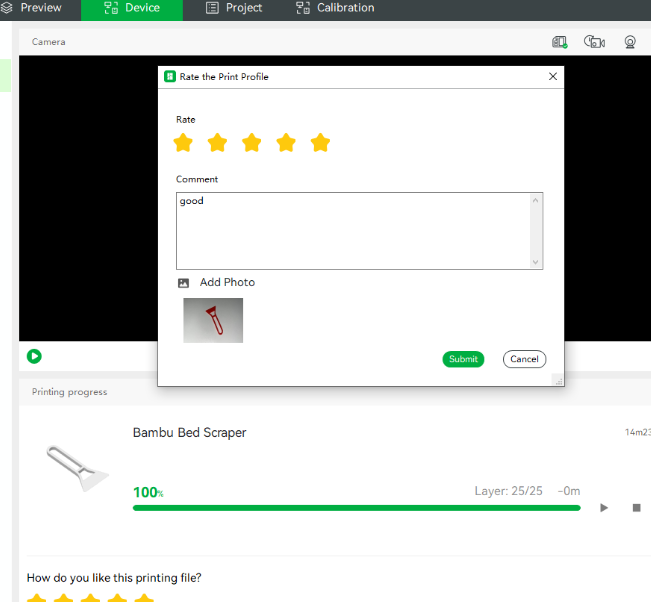Click the Bambu Bed Scraper model thumbnail

coord(77,468)
